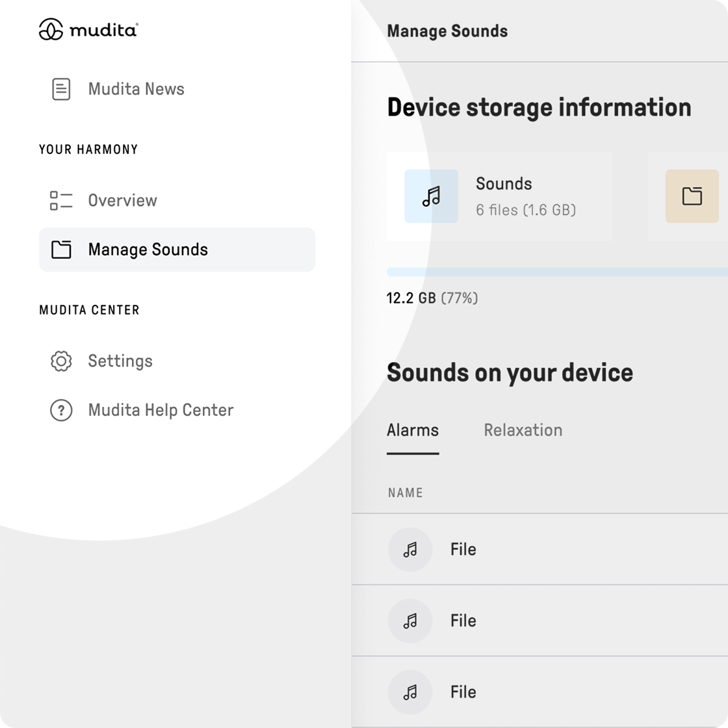This screenshot has height=728, width=728.
Task: Click the Mudita News document icon
Action: (61, 89)
